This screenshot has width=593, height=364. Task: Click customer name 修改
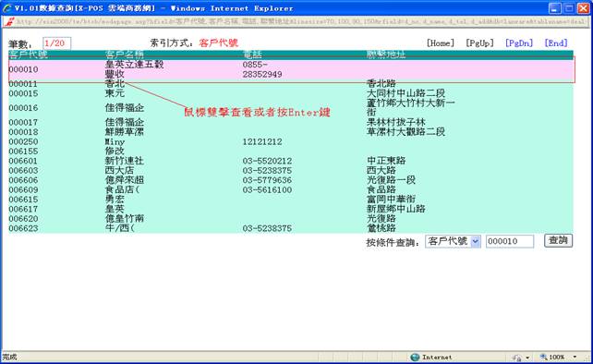click(x=115, y=152)
